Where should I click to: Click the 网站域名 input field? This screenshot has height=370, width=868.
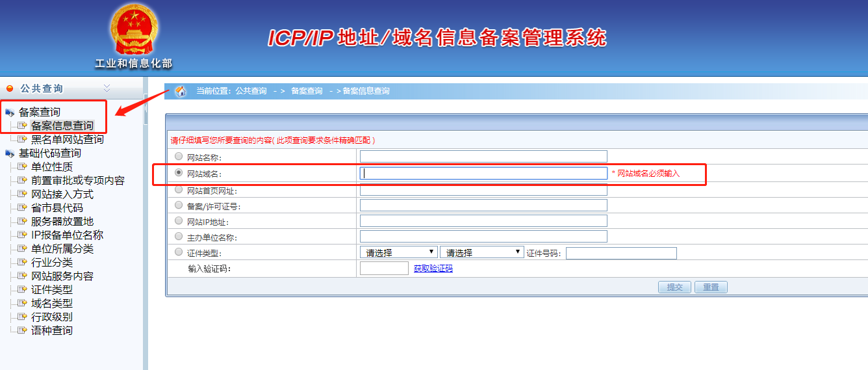click(x=483, y=173)
